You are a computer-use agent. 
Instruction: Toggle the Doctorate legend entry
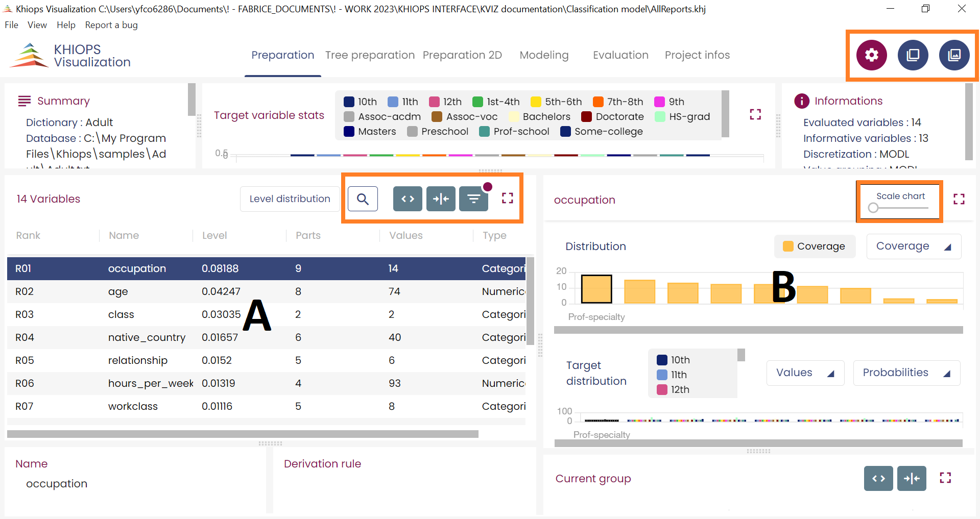(613, 116)
